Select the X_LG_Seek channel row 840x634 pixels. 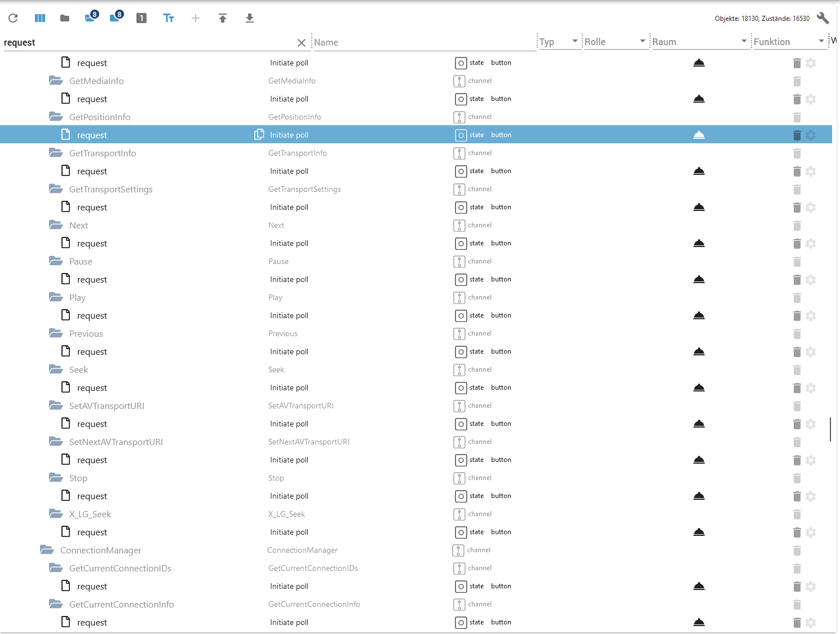click(416, 514)
